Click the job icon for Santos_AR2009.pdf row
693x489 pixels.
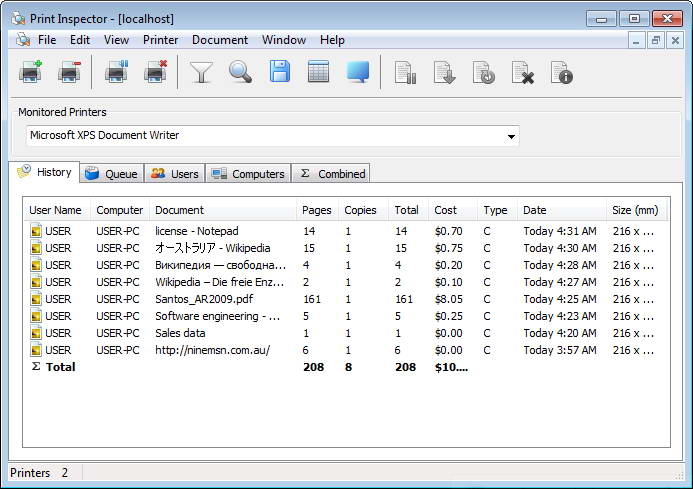coord(36,299)
